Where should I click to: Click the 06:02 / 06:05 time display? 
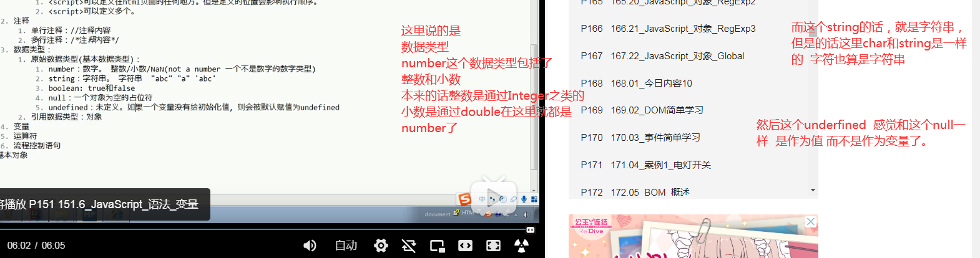pos(36,246)
